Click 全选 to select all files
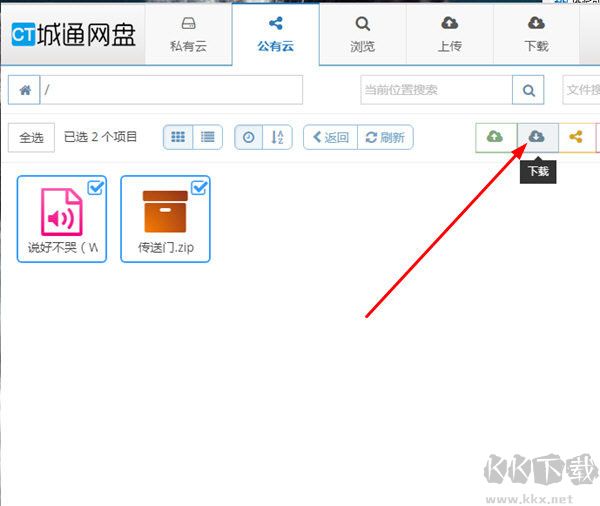Image resolution: width=600 pixels, height=506 pixels. click(31, 138)
